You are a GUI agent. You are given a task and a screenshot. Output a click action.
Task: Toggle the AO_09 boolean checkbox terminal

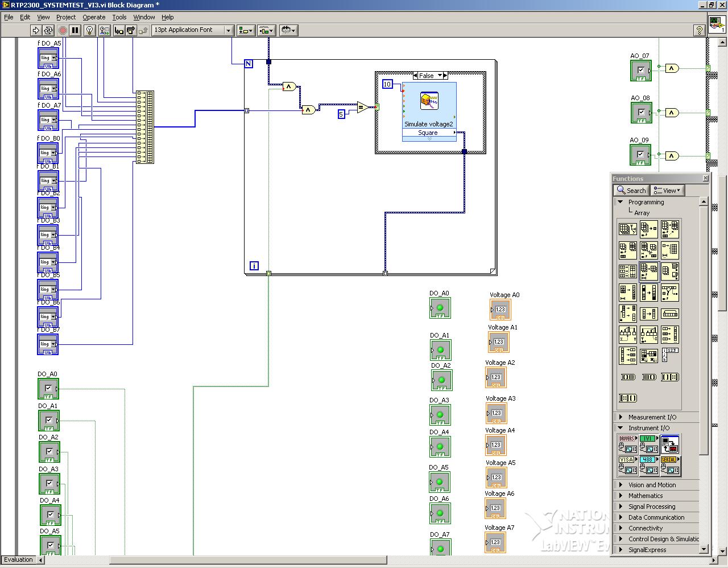pos(640,154)
